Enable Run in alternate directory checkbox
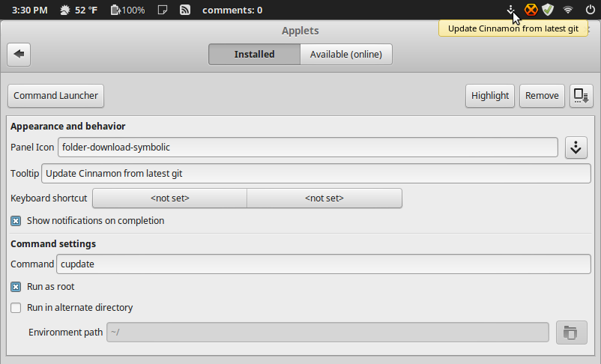601x364 pixels. coord(16,308)
